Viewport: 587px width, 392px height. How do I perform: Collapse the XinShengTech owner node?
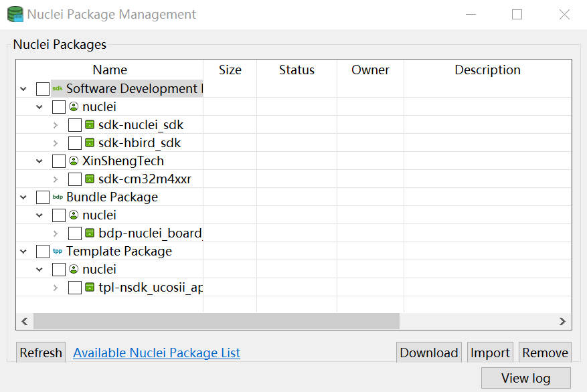pos(39,161)
